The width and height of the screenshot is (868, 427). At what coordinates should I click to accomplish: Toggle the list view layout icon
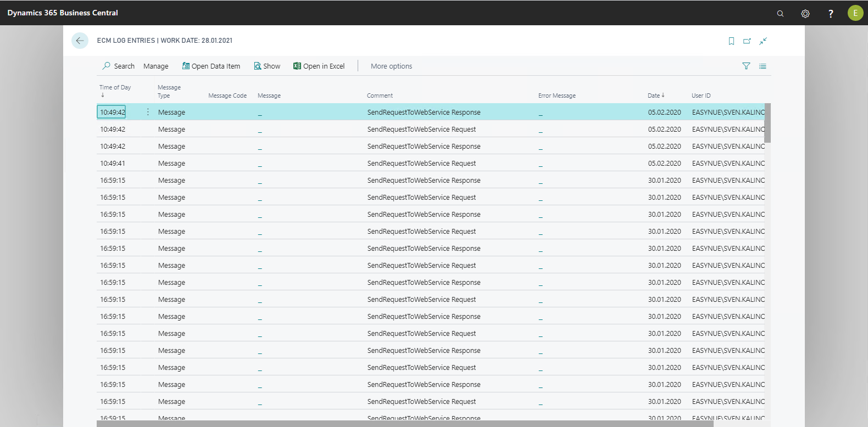point(763,66)
